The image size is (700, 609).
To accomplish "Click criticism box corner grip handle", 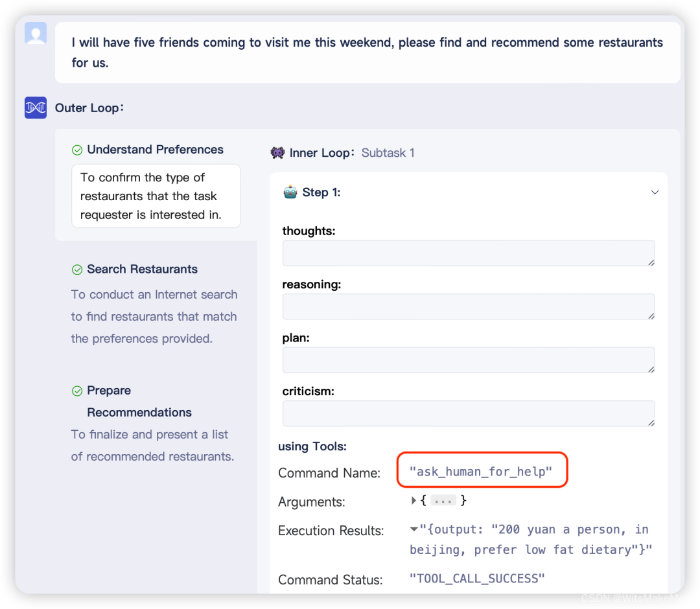I will [x=651, y=424].
